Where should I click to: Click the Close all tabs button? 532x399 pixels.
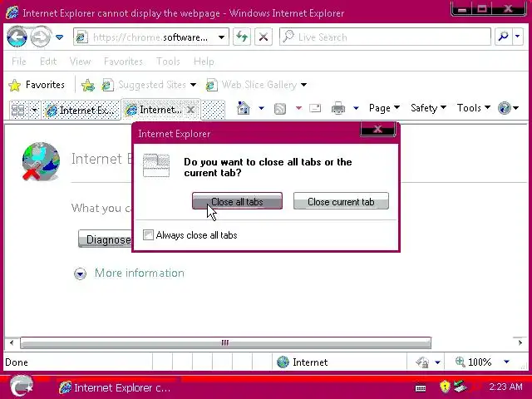(237, 201)
